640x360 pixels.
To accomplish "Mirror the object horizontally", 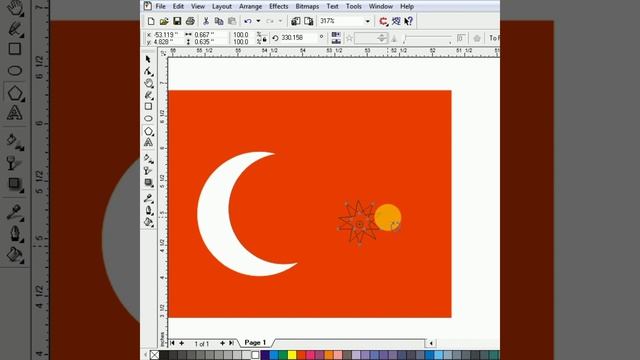I will coord(336,35).
